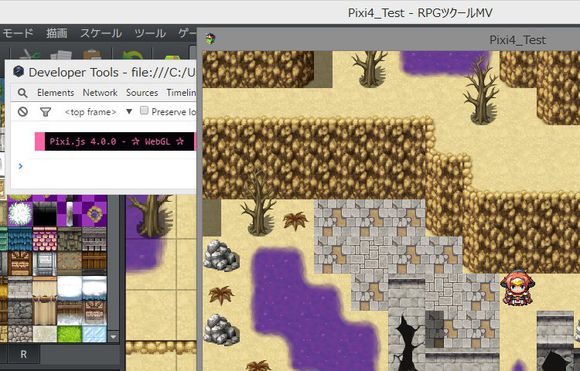Pick the dark wooden plank wall tile
Image resolution: width=580 pixels, height=371 pixels.
click(94, 264)
